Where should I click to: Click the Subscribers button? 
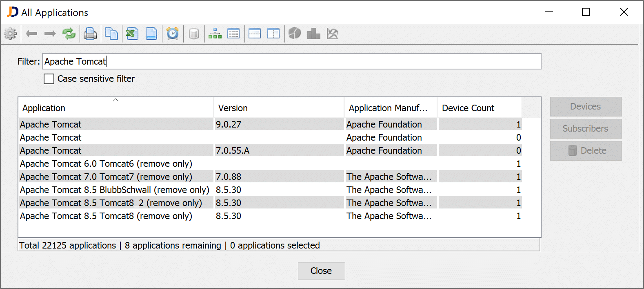pos(586,129)
